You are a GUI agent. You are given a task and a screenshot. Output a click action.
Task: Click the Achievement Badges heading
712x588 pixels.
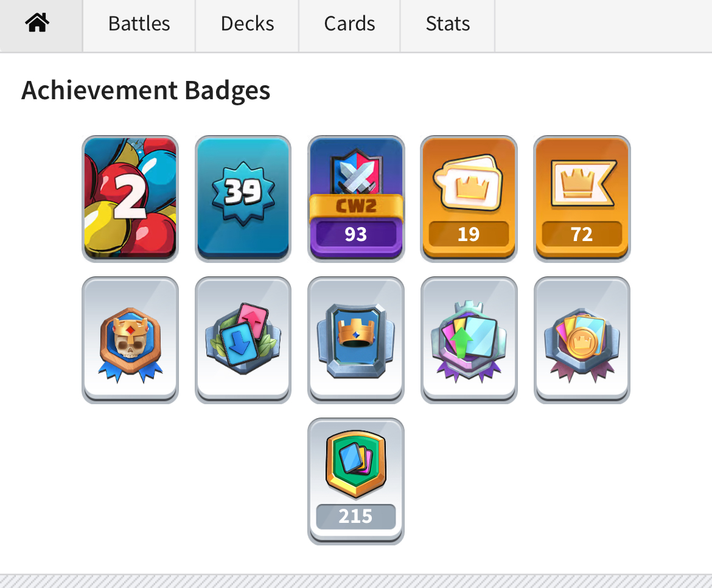tap(146, 90)
